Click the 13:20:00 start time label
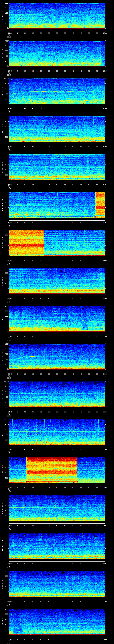The image size is (114, 644). coord(9,260)
